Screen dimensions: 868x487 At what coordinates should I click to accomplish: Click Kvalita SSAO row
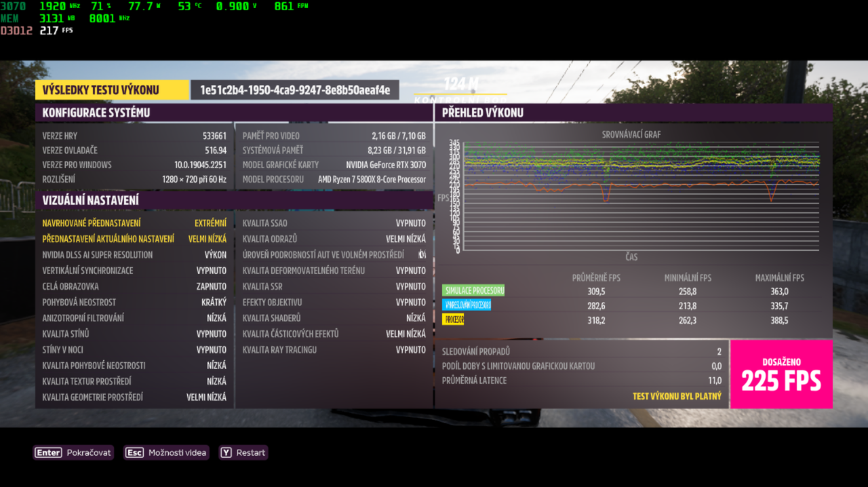334,223
